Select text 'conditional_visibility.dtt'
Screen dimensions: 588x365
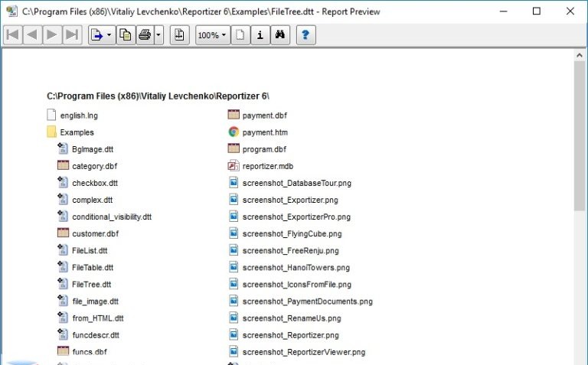[x=112, y=217]
